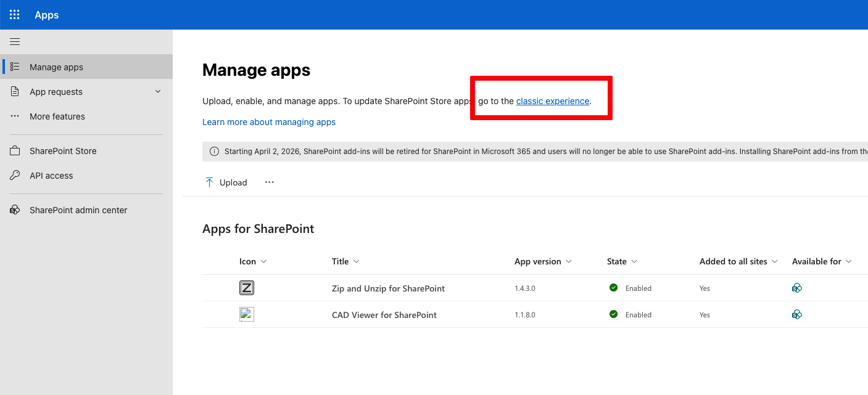Screen dimensions: 868x395
Task: Expand the App requests section chevron
Action: (158, 91)
